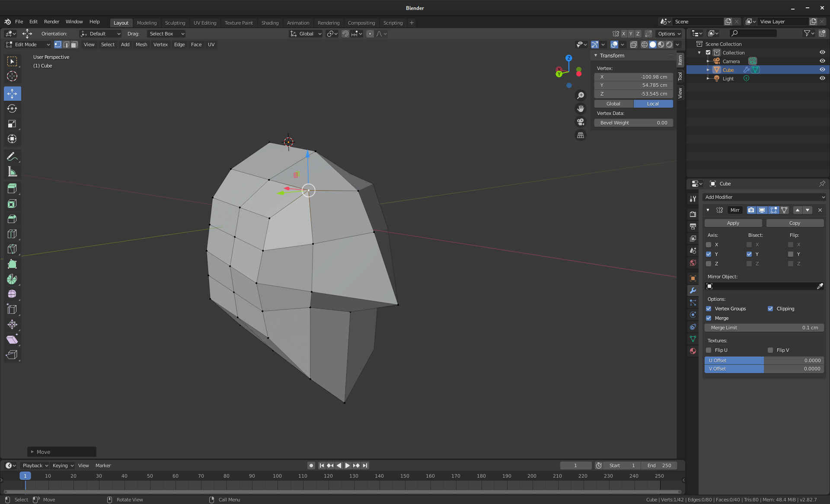
Task: Disable the Clipping option
Action: (x=770, y=309)
